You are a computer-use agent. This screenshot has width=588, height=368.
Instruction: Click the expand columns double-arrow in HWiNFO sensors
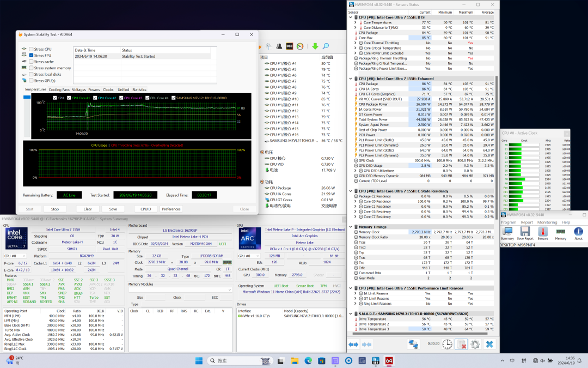point(353,345)
